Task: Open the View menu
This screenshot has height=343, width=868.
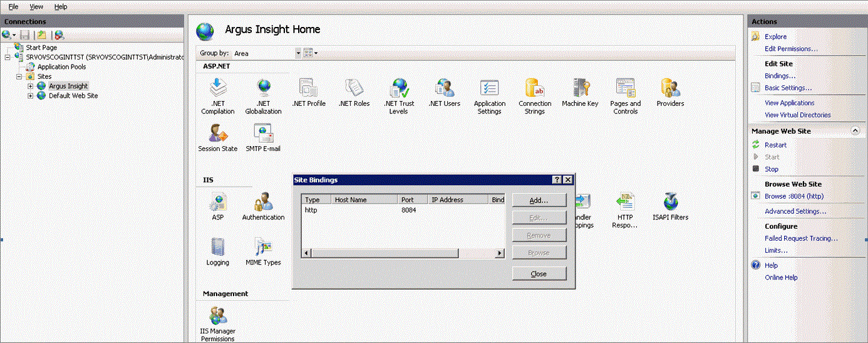Action: tap(36, 6)
